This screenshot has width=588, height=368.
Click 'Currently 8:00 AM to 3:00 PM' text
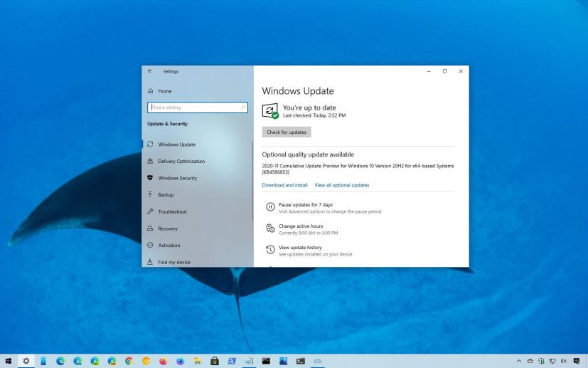(309, 233)
